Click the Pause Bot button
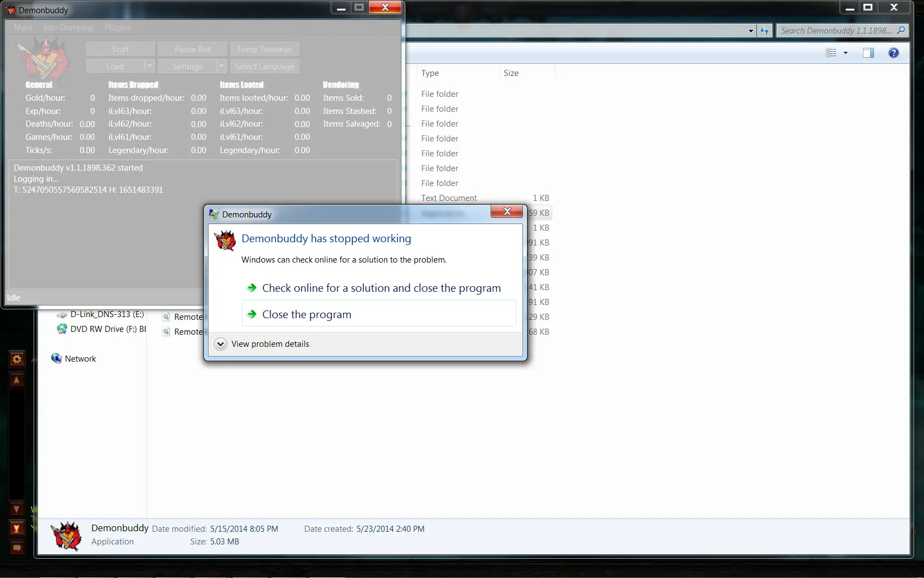Image resolution: width=924 pixels, height=578 pixels. point(192,49)
